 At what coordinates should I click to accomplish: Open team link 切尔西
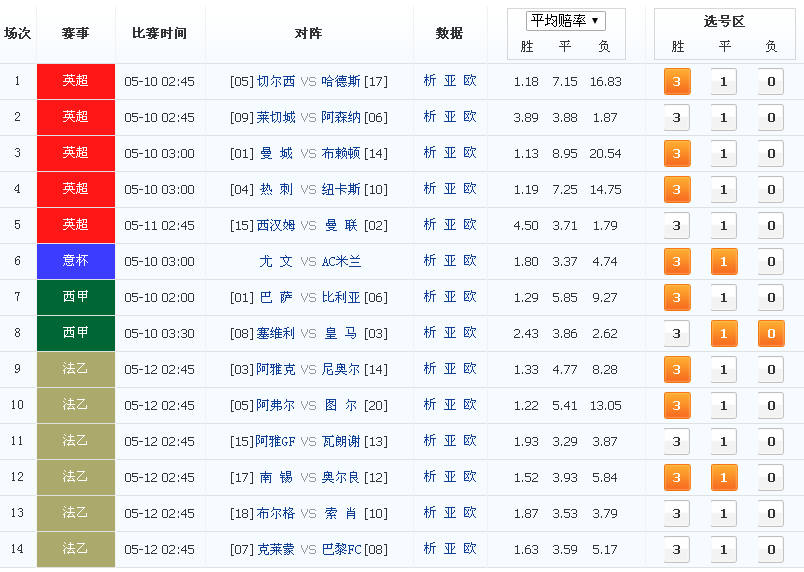[276, 81]
